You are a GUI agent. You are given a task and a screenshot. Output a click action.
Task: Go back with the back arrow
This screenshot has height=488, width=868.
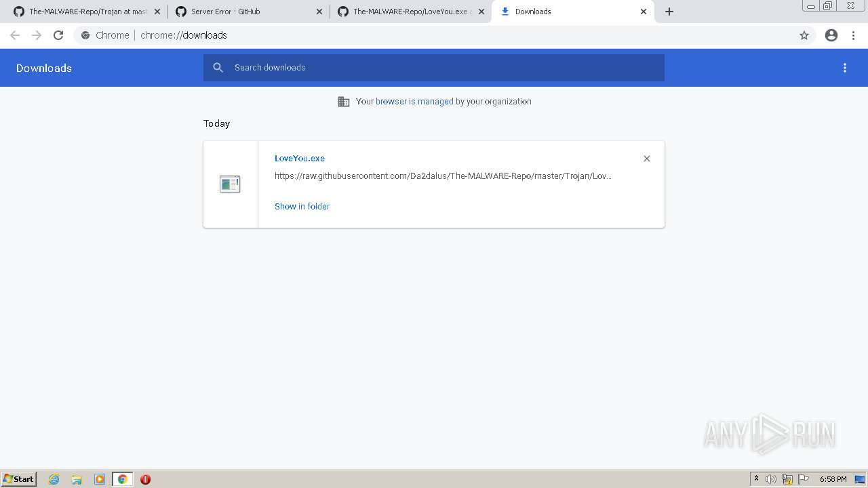pyautogui.click(x=15, y=35)
